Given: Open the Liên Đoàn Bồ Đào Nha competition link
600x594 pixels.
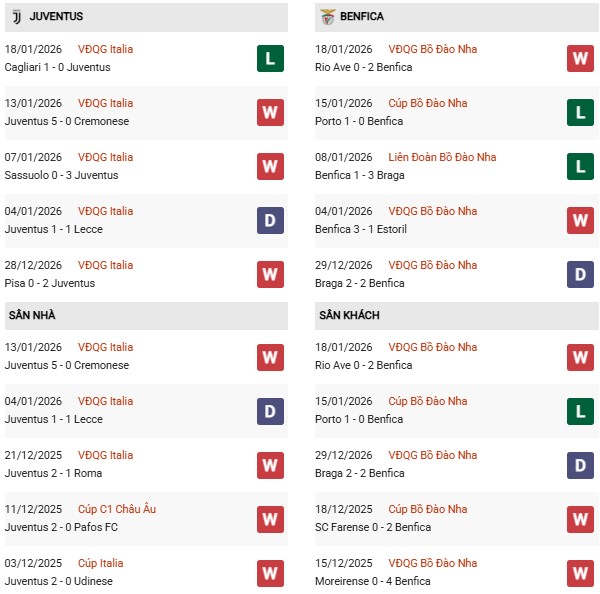Looking at the screenshot, I should click(442, 157).
